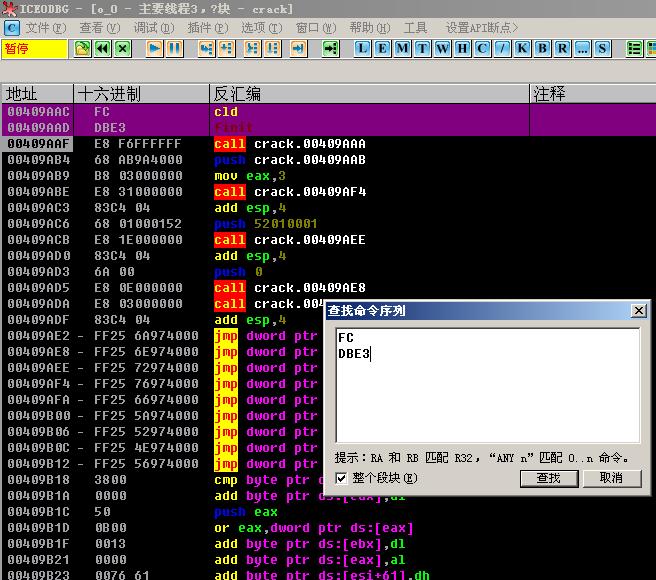Viewport: 656px width, 580px height.
Task: Open the 帮助 (H) menu
Action: coord(370,28)
